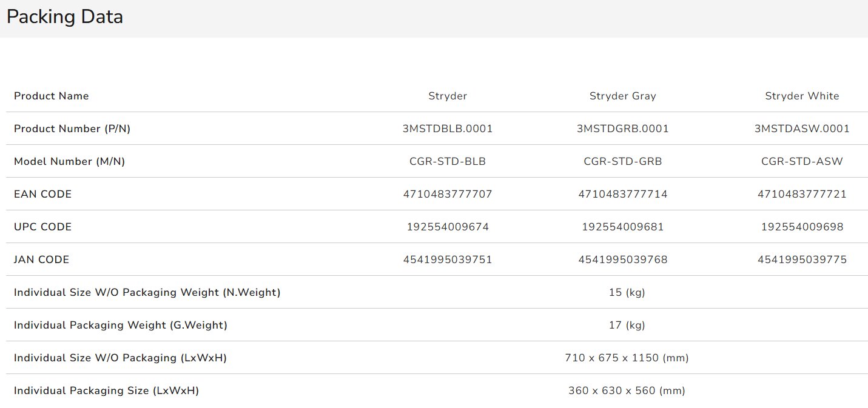Viewport: 868px width, 408px height.
Task: Click product number 3MSTDASW.0001
Action: [802, 129]
